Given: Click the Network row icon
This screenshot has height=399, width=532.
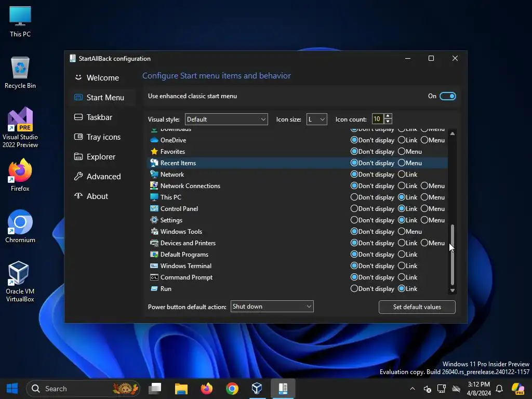Looking at the screenshot, I should 154,175.
